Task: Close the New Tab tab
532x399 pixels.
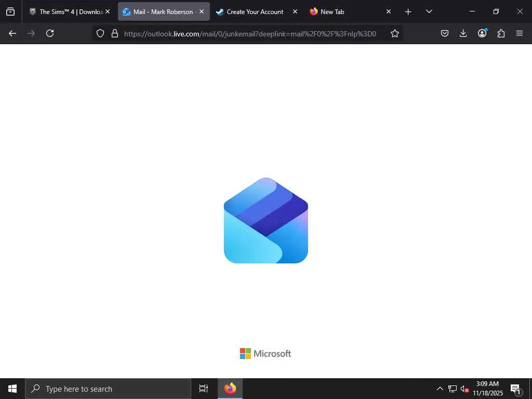Action: (x=389, y=11)
